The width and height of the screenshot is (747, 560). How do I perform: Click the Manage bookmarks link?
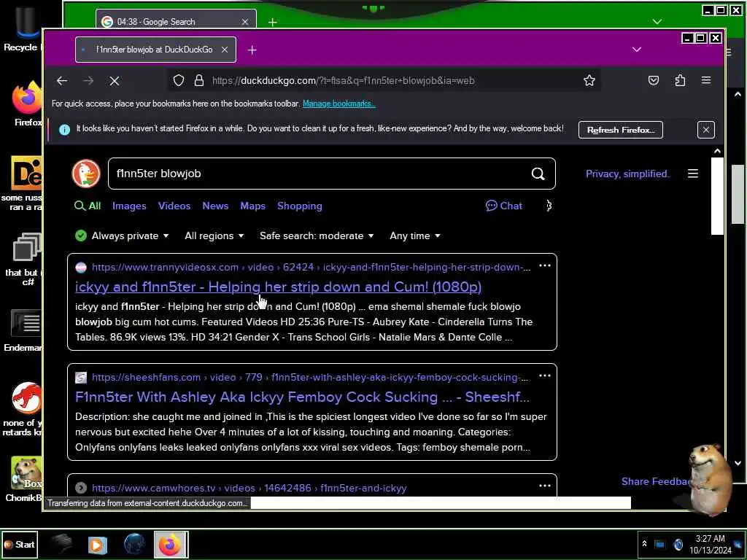(x=338, y=104)
